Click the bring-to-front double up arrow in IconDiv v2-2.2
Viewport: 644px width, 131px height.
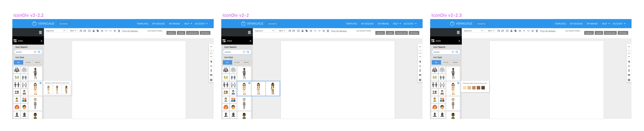pyautogui.click(x=102, y=31)
